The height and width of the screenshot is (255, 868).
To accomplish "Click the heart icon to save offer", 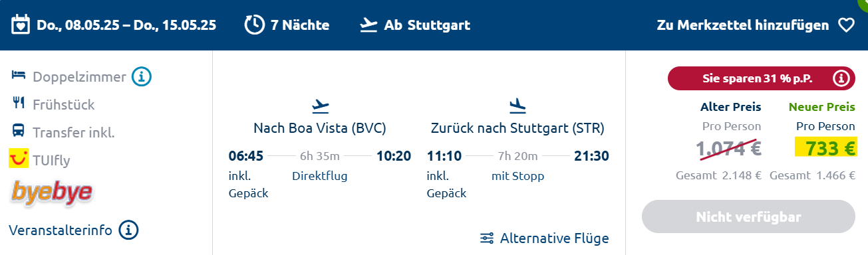I will coord(845,25).
